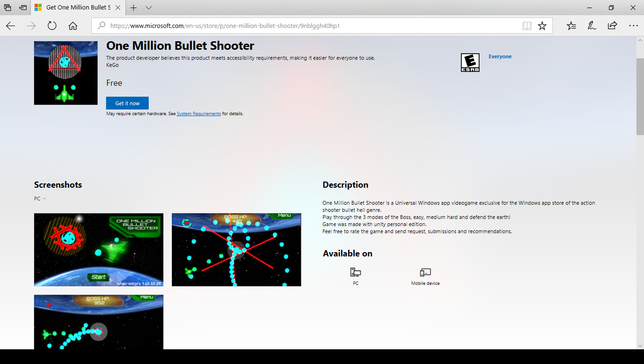Open Settings and more ellipsis menu
The height and width of the screenshot is (364, 644).
(x=633, y=26)
